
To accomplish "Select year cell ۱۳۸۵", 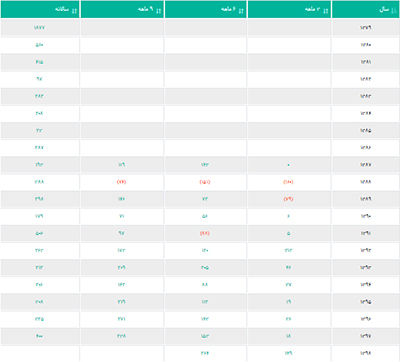I will [366, 130].
